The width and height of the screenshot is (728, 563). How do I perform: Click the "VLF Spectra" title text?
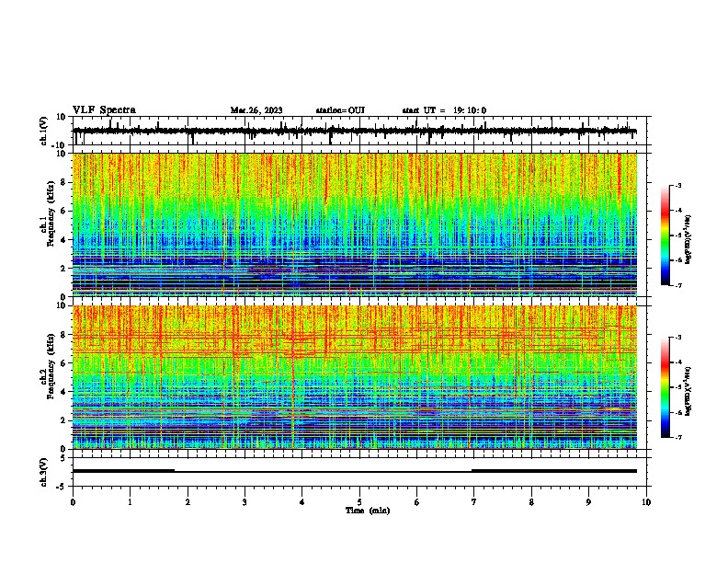[x=104, y=109]
